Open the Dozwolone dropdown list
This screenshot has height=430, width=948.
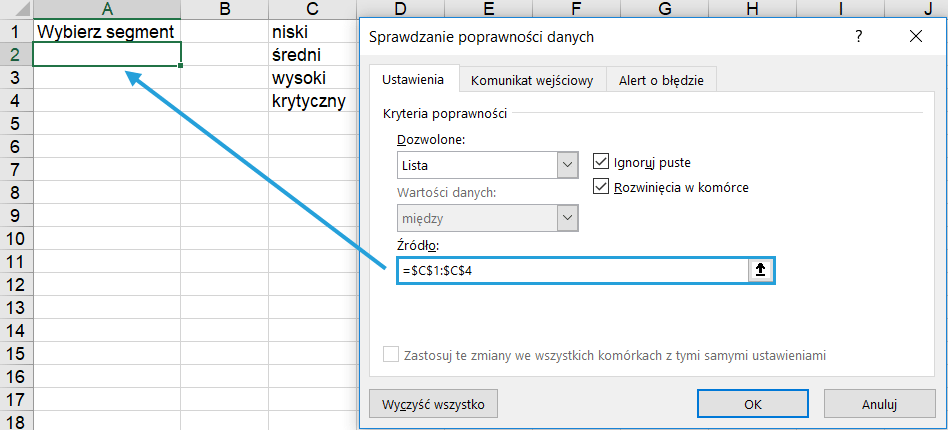pos(568,165)
